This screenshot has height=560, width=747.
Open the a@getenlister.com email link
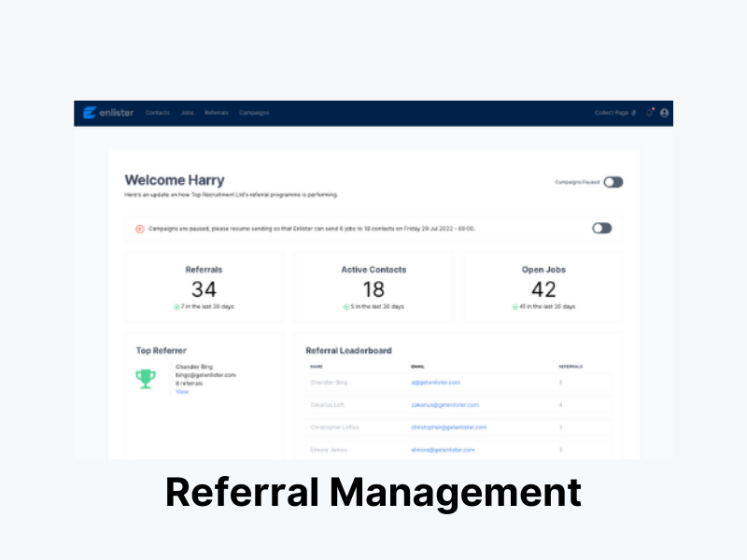click(435, 383)
